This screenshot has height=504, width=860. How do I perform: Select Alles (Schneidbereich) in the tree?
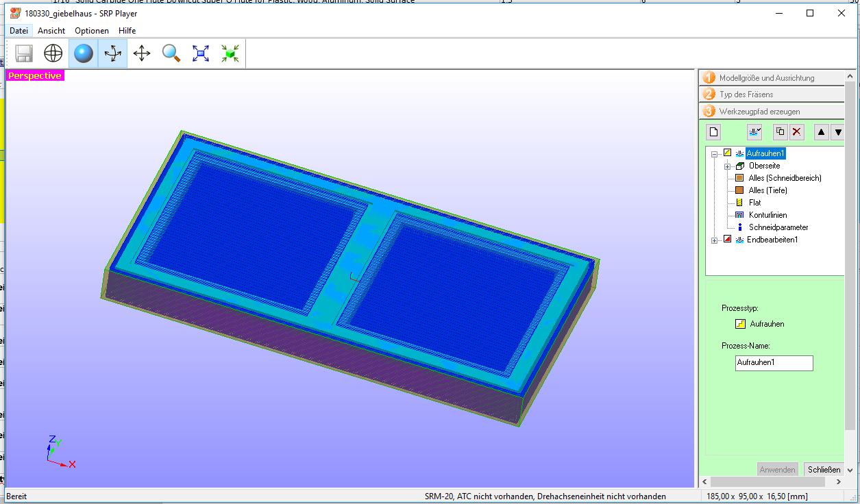click(x=785, y=178)
